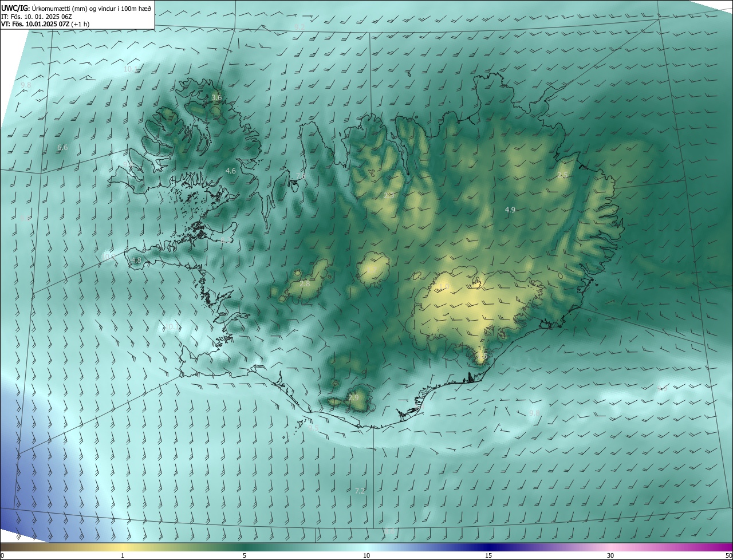Click the colour scale tick label 10
The image size is (733, 560).
366,556
